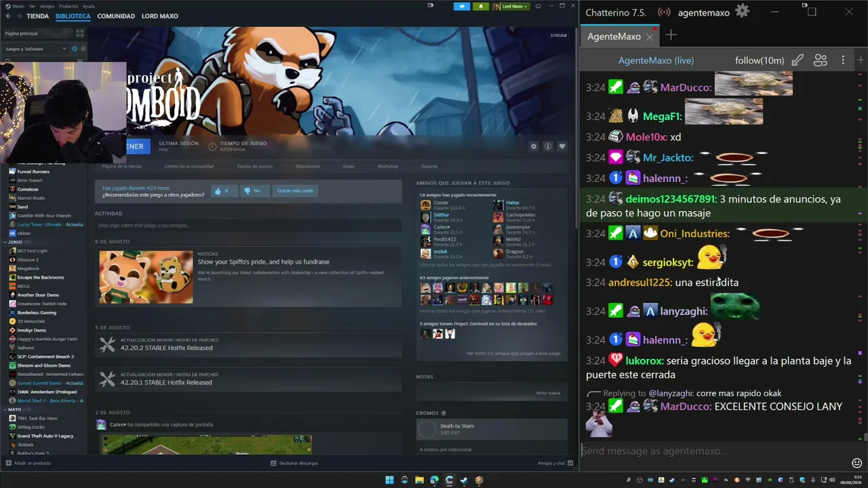Viewport: 868px width, 488px height.
Task: Open the Spiffo's pride news thumbnail
Action: (146, 277)
